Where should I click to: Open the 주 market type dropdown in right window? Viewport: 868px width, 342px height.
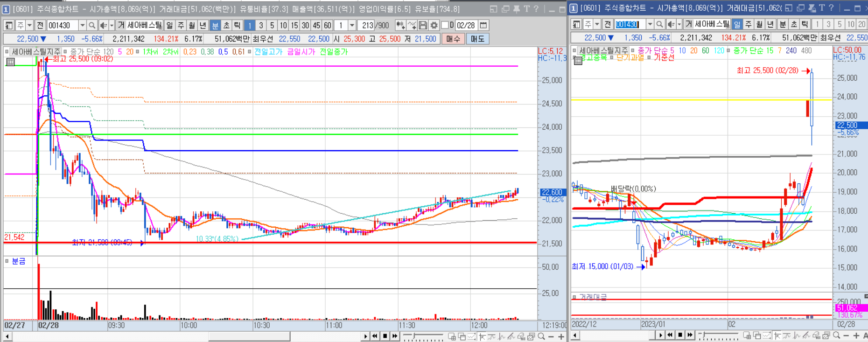pyautogui.click(x=597, y=24)
